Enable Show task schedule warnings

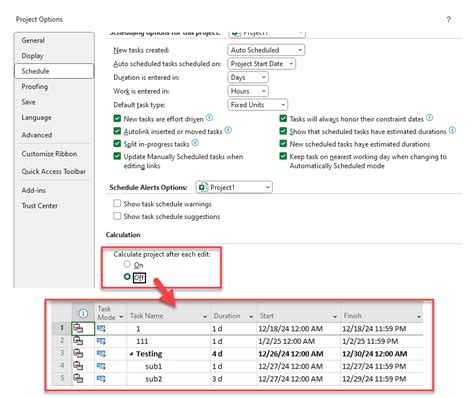pos(117,203)
